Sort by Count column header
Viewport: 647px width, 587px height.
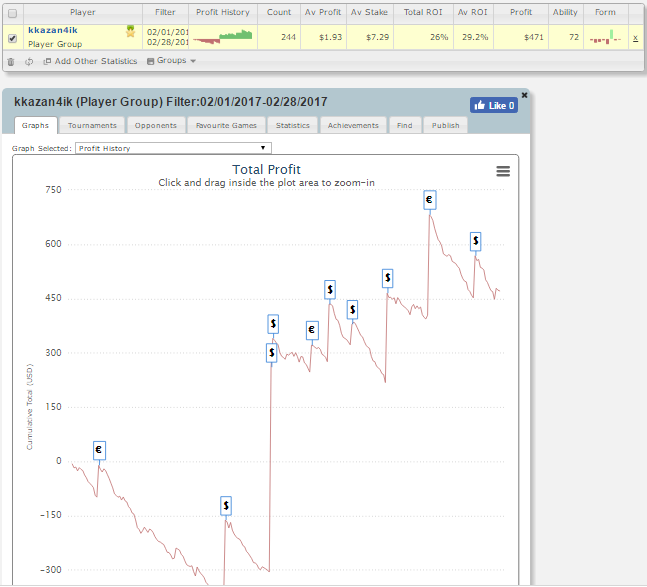[279, 12]
